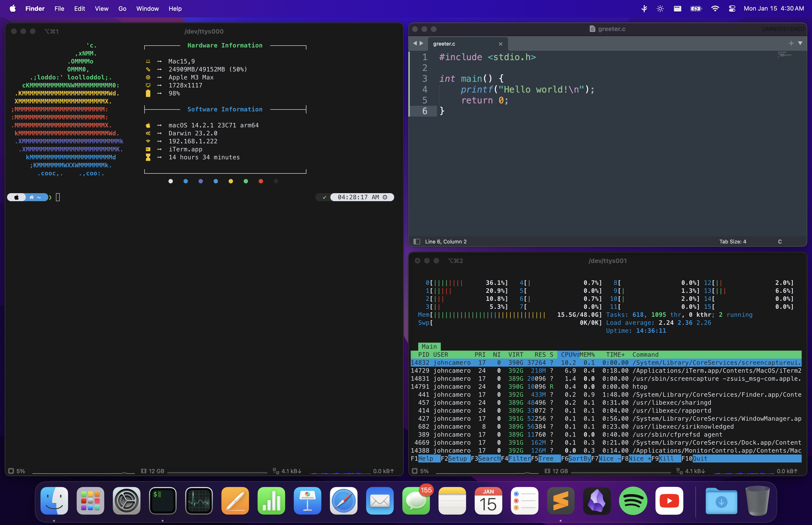Select the greeter.c tab

(444, 44)
